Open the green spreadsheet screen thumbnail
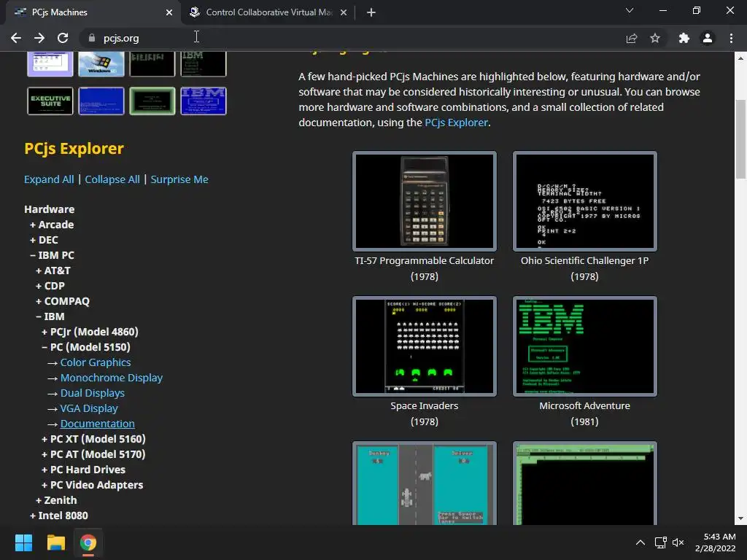Image resolution: width=747 pixels, height=560 pixels. (584, 483)
